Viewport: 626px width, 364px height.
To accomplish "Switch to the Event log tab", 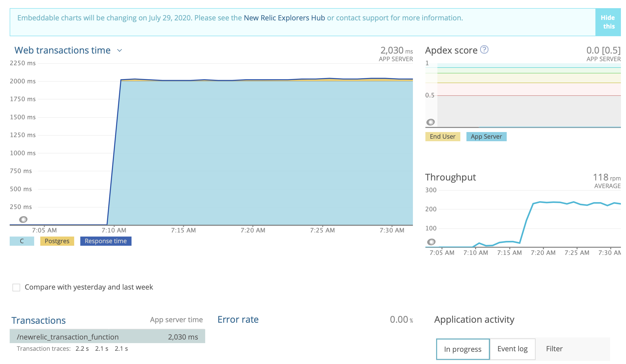I will [x=512, y=349].
